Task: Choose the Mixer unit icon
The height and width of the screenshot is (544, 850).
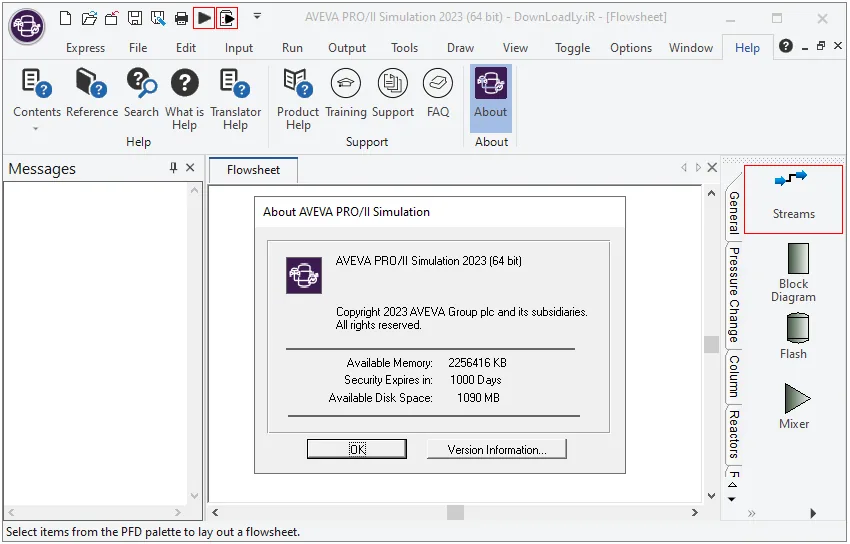Action: tap(794, 406)
